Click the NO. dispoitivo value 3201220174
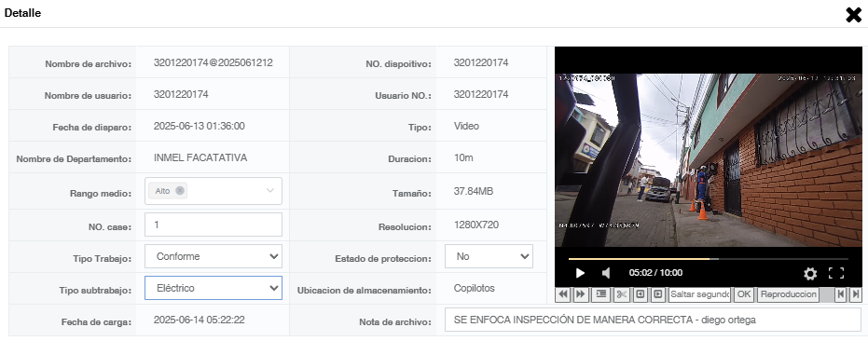 coord(481,62)
